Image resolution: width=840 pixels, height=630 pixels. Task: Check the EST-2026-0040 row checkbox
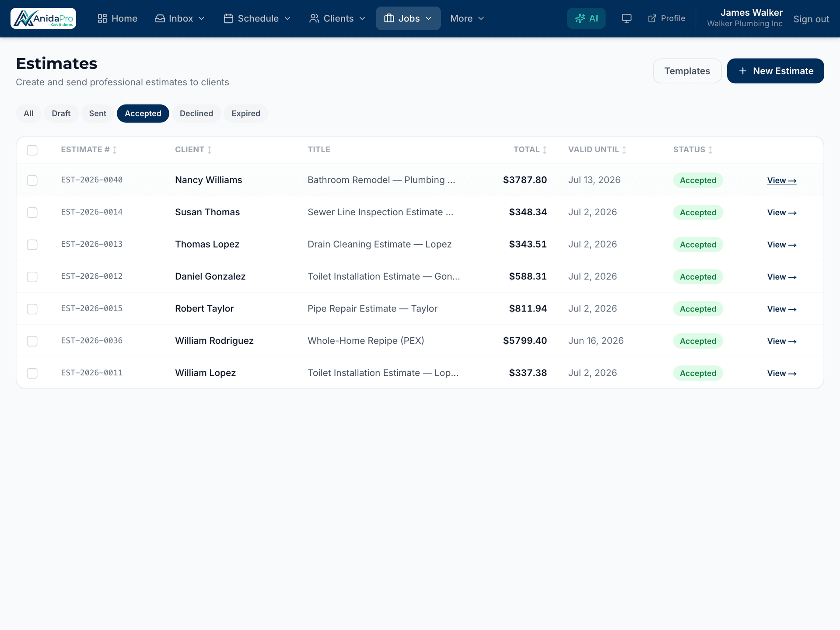point(32,180)
